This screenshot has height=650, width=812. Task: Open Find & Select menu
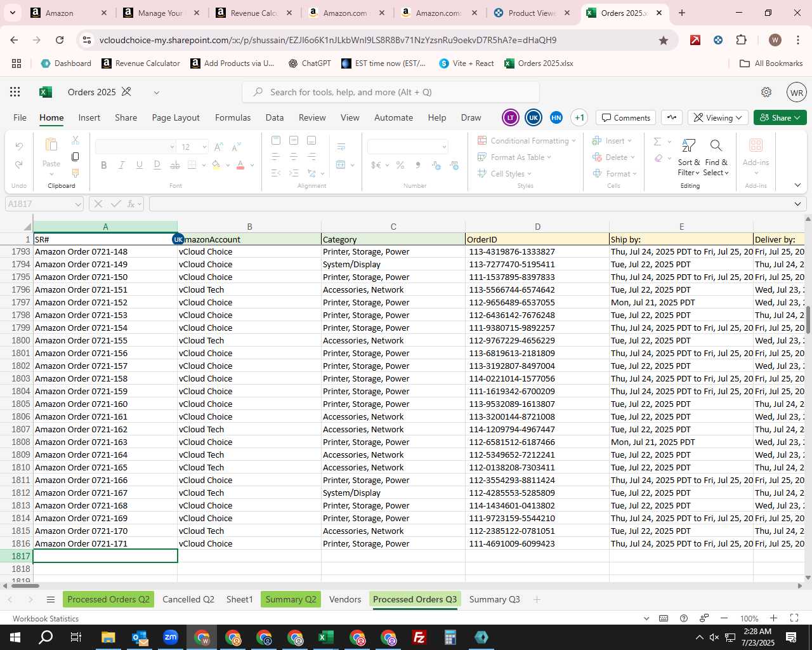(716, 158)
